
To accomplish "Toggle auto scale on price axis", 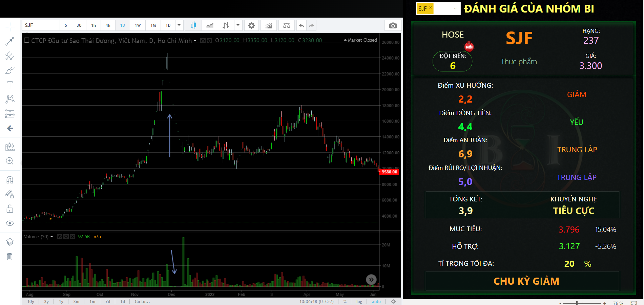I will click(x=376, y=302).
